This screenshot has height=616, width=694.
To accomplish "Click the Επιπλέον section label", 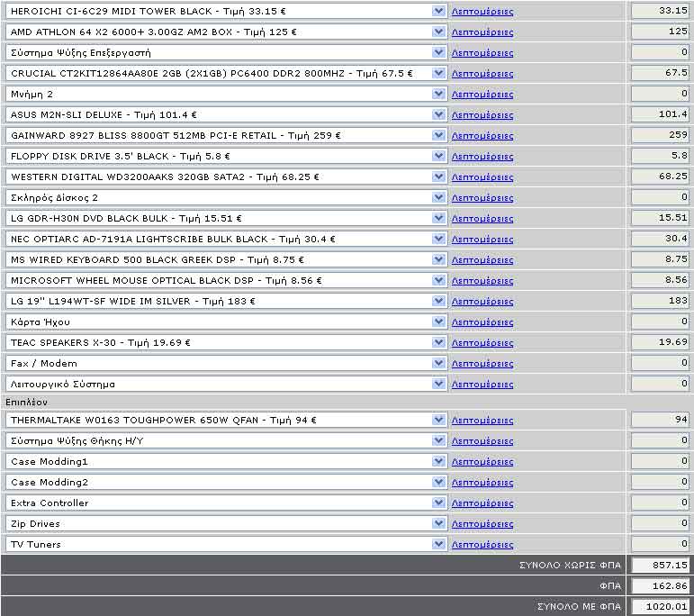I will tap(27, 402).
